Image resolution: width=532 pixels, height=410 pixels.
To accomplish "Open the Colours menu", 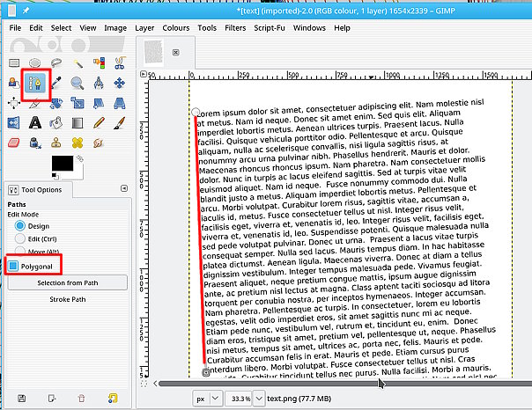I will tap(176, 28).
